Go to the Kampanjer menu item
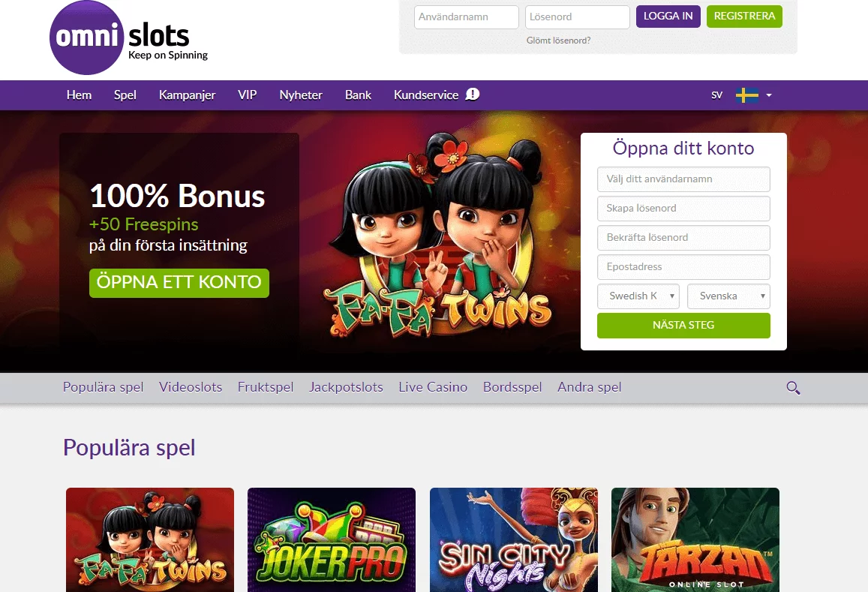This screenshot has width=868, height=592. coord(187,95)
